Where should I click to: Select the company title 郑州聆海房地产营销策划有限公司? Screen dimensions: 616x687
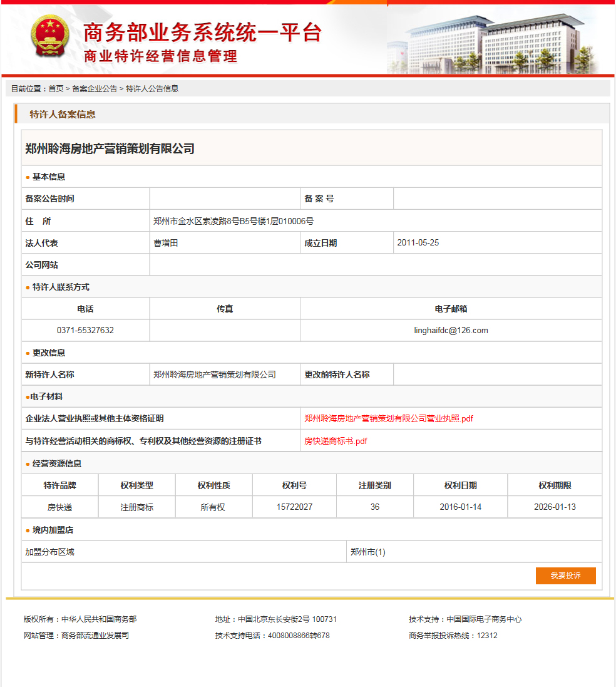[110, 149]
